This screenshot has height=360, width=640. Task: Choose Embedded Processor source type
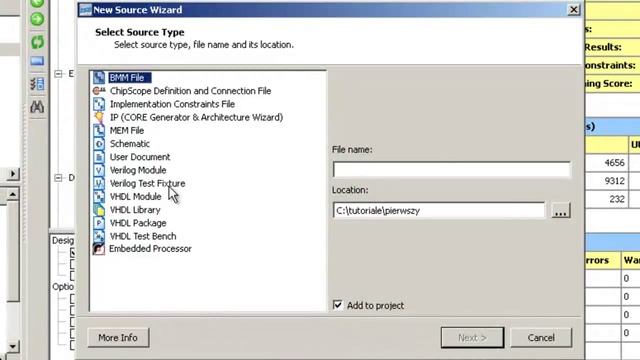pyautogui.click(x=150, y=249)
